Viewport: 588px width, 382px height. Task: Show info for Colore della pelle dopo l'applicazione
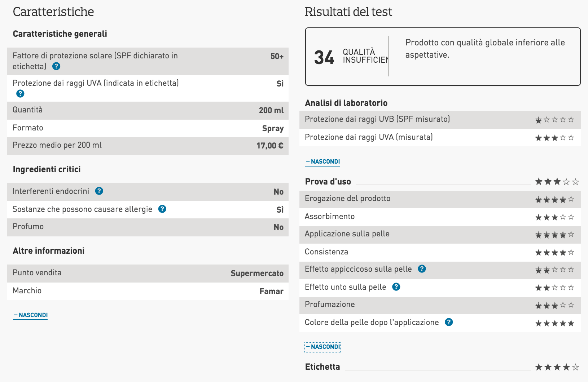tap(449, 322)
